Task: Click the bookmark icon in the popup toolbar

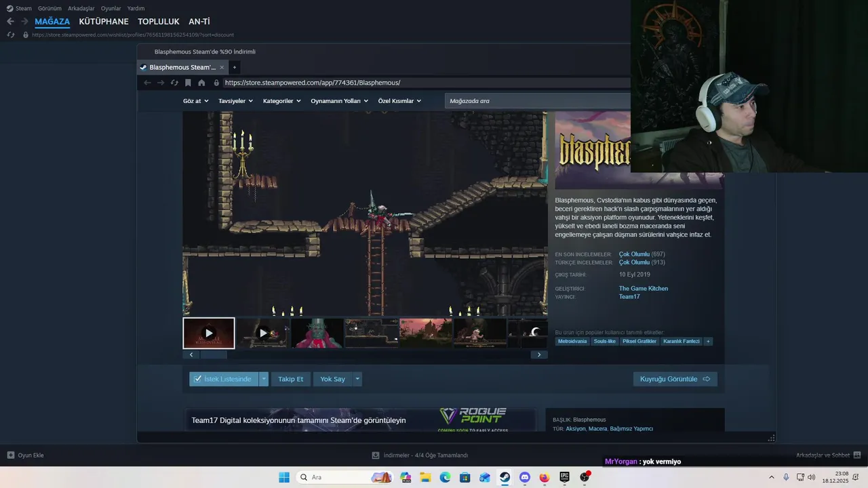Action: [188, 83]
